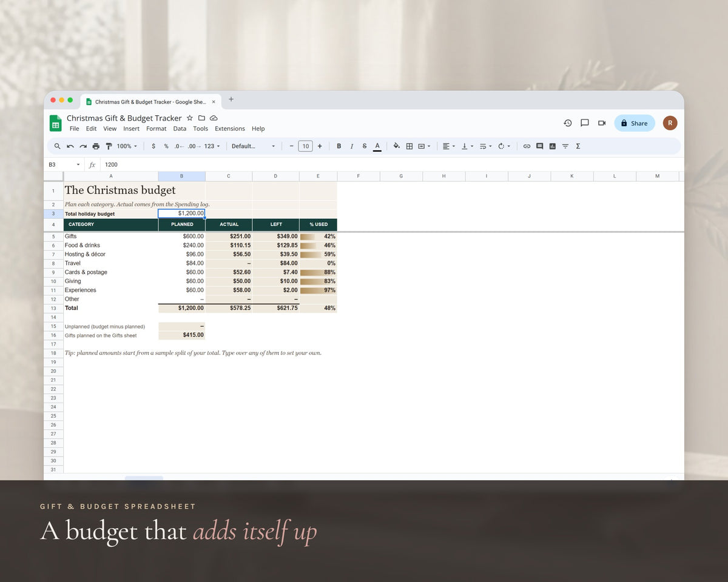
Task: Print the spreadsheet
Action: click(x=96, y=146)
